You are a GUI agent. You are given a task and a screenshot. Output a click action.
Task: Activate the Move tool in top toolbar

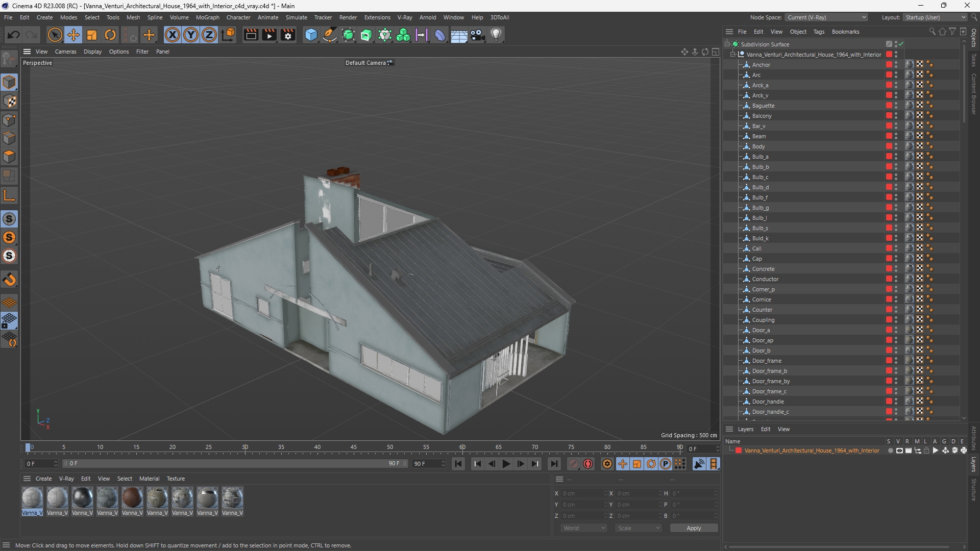(73, 35)
